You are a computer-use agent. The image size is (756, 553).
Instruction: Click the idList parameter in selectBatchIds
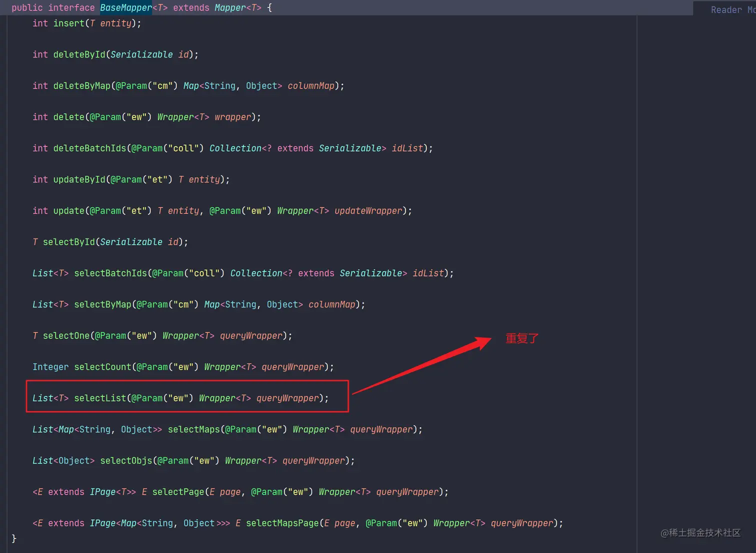428,273
